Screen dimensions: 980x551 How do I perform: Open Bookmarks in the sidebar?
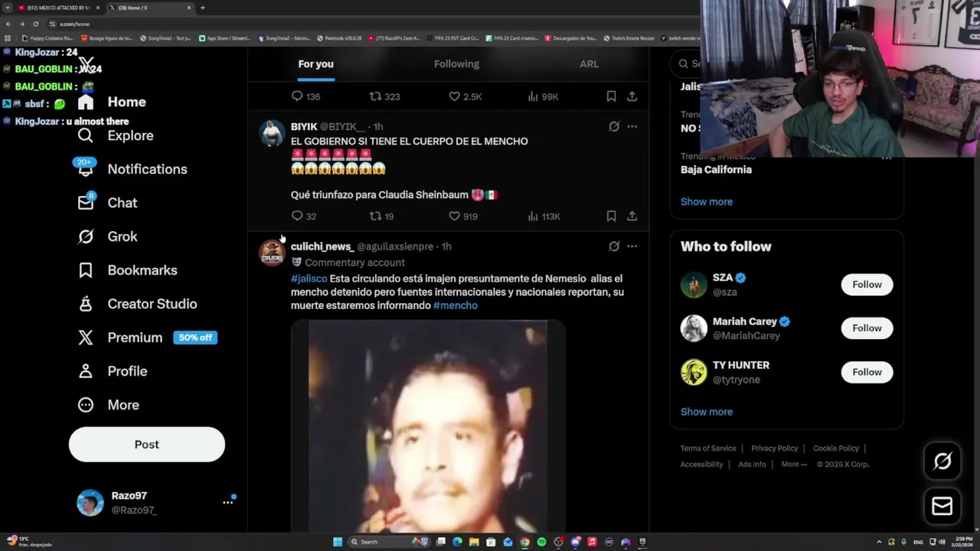[x=127, y=270]
